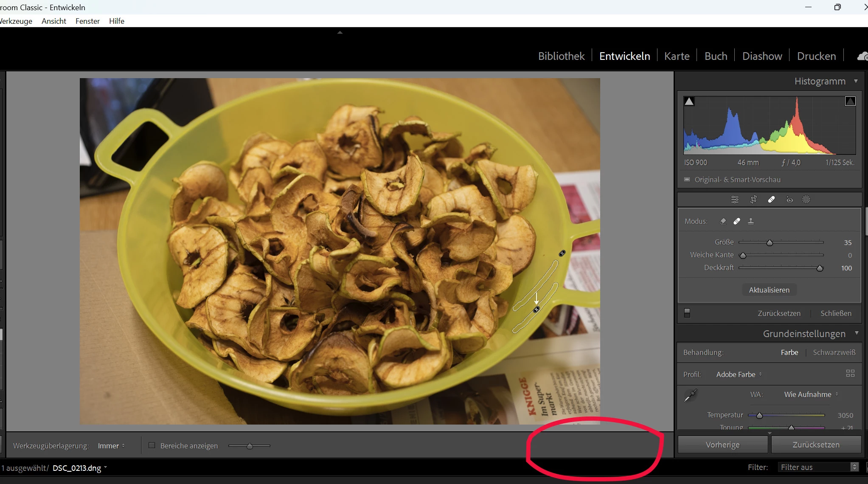Select the white balance eyedropper
Screen dimensions: 868x484
(691, 395)
